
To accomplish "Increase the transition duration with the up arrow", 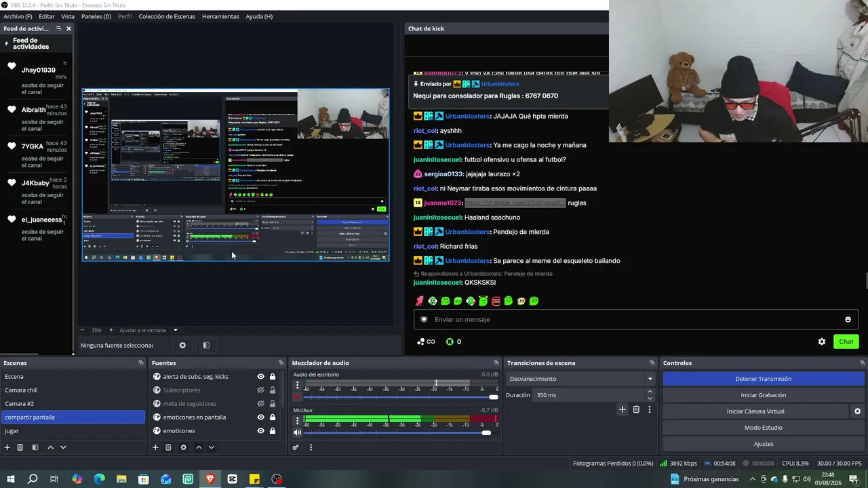I will pyautogui.click(x=650, y=392).
